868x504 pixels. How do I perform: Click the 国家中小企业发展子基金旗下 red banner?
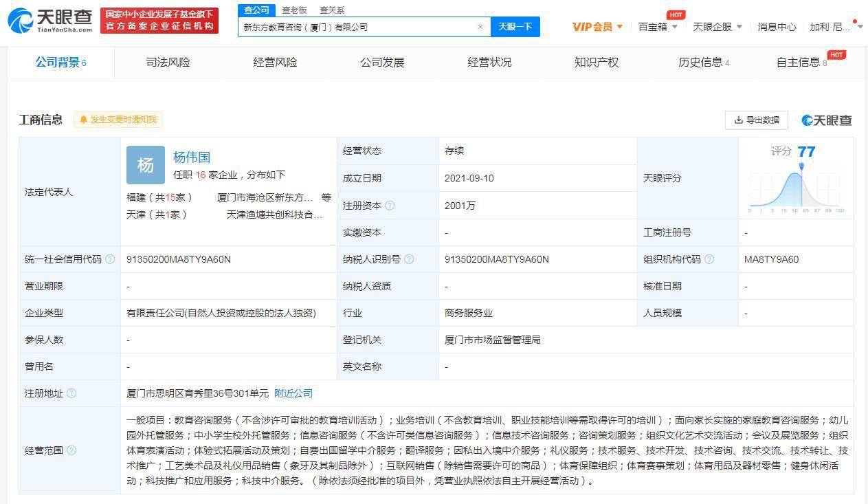159,21
